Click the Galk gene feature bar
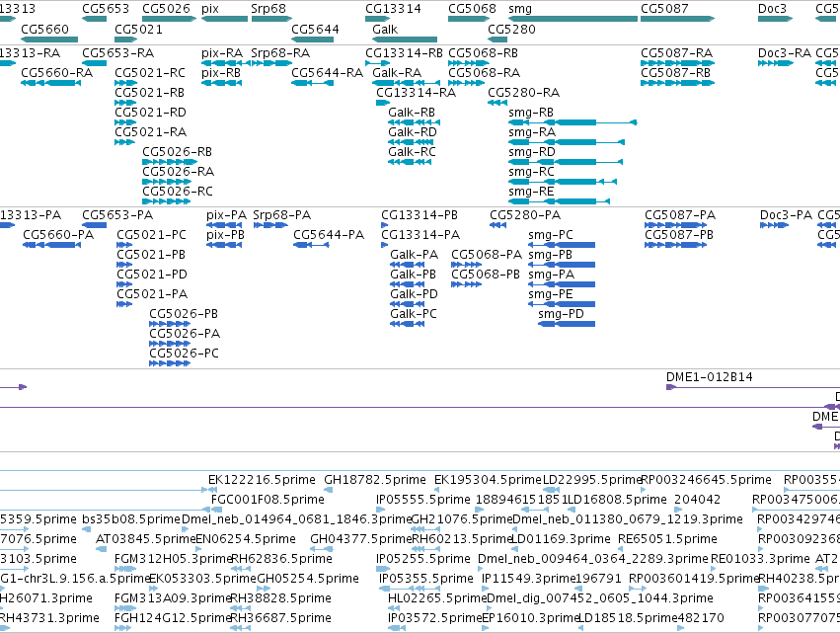The width and height of the screenshot is (840, 633). [x=405, y=40]
